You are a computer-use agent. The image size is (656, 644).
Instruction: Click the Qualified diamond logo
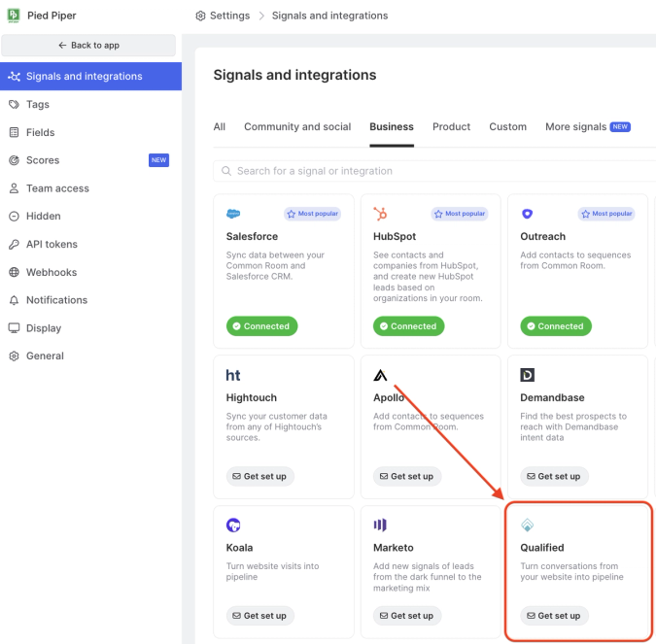(x=527, y=525)
